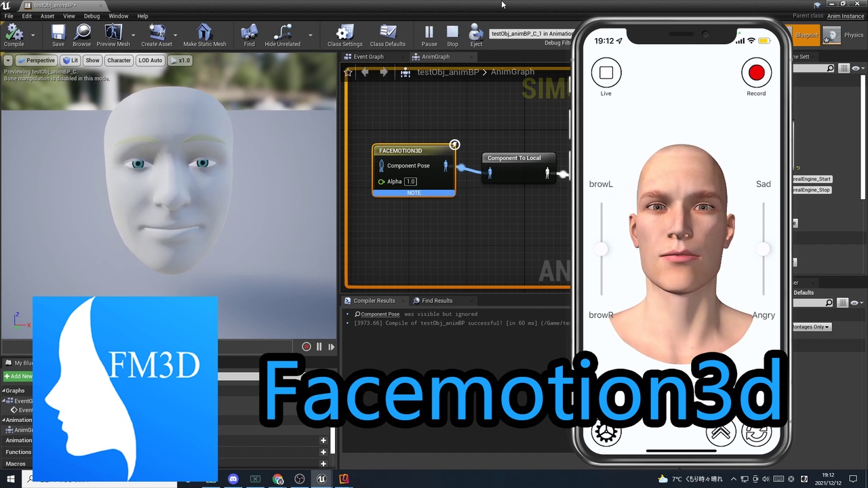Click the viewport record button
This screenshot has width=868, height=488.
click(x=307, y=347)
